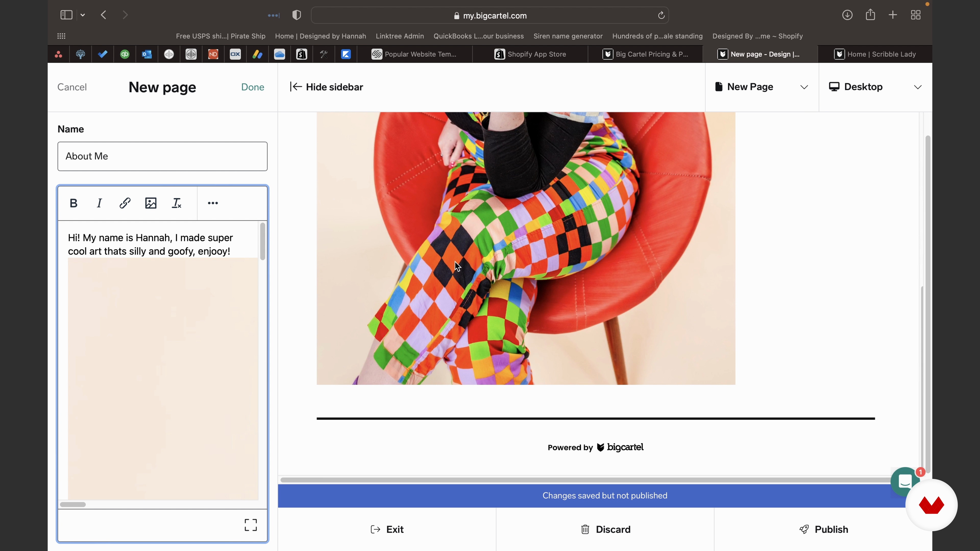
Task: Open Siren name generator bookmark
Action: click(568, 36)
